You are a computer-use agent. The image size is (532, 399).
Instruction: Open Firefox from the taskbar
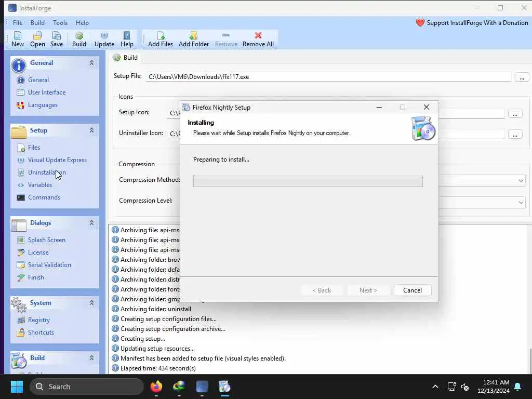point(156,387)
